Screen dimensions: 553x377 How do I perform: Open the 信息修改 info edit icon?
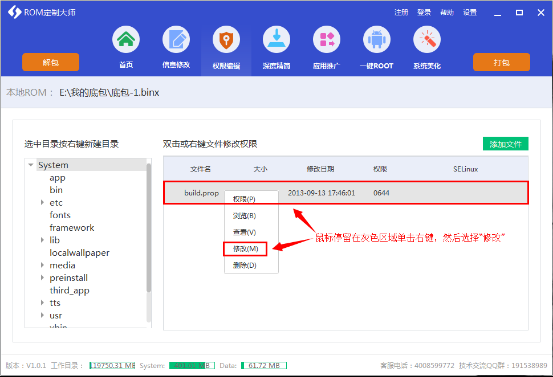coord(176,39)
